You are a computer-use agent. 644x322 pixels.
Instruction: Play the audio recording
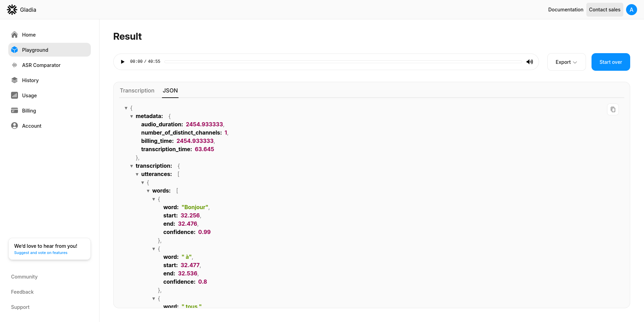(x=123, y=62)
